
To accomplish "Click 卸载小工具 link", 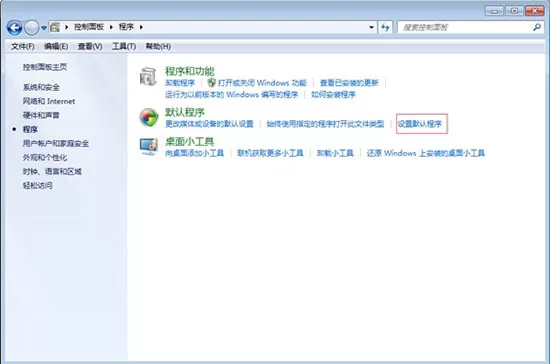I will 335,153.
